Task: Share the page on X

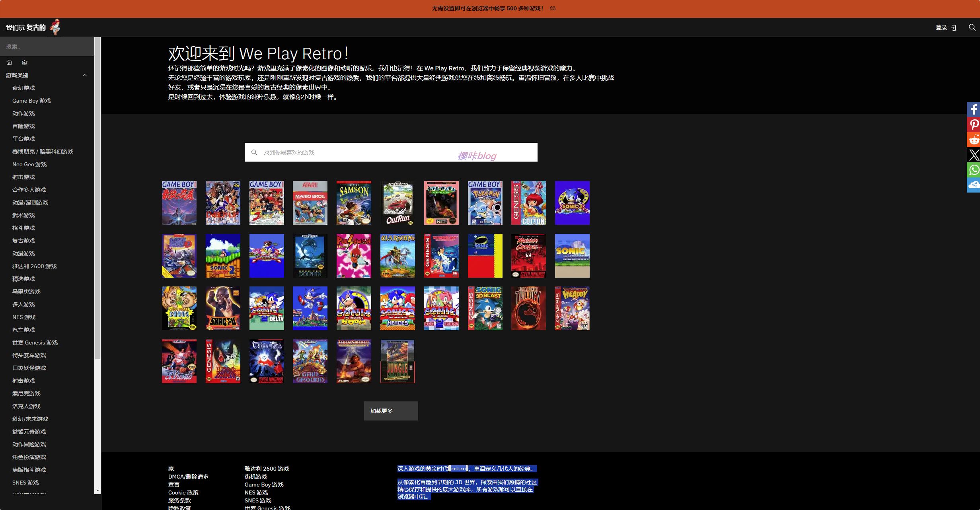Action: (x=974, y=155)
